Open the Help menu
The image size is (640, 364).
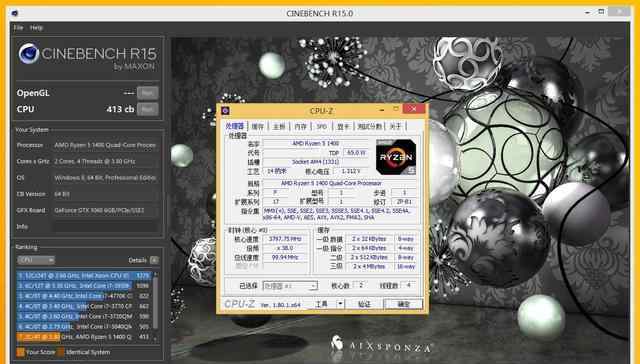tap(36, 28)
